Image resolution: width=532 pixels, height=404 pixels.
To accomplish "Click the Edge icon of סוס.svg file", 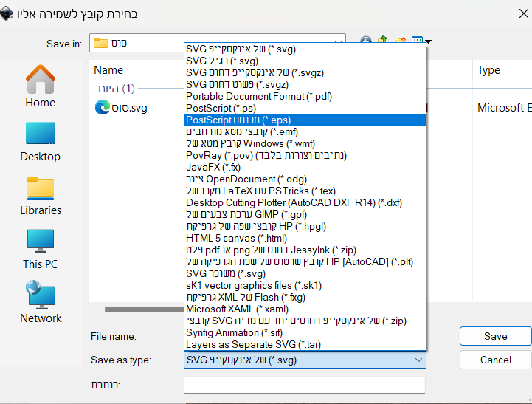I will [102, 108].
